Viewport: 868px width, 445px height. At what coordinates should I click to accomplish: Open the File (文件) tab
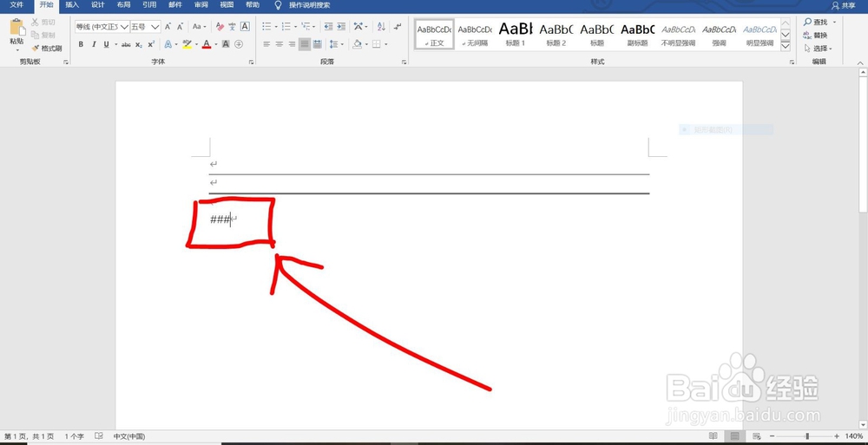[16, 5]
